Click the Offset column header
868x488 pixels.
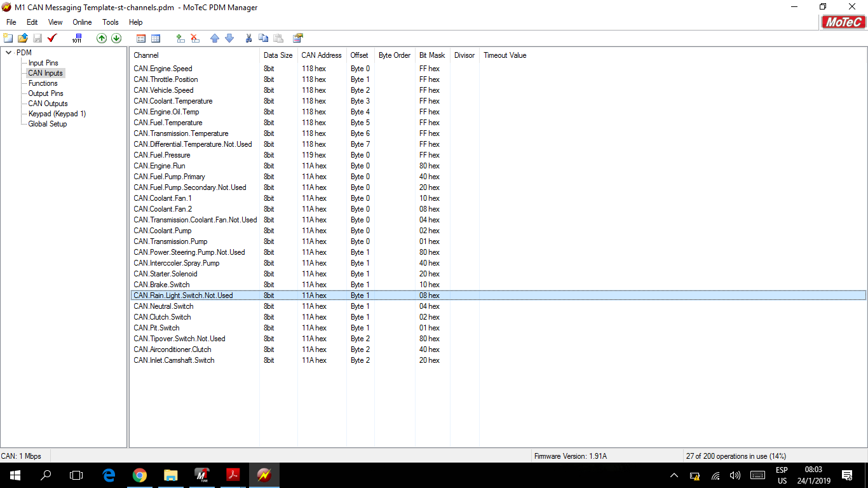360,55
